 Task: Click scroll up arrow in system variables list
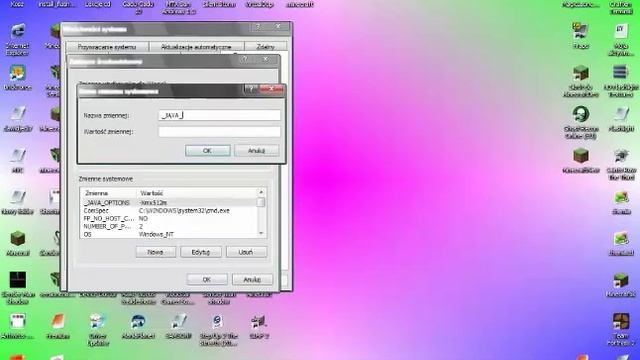pyautogui.click(x=261, y=192)
